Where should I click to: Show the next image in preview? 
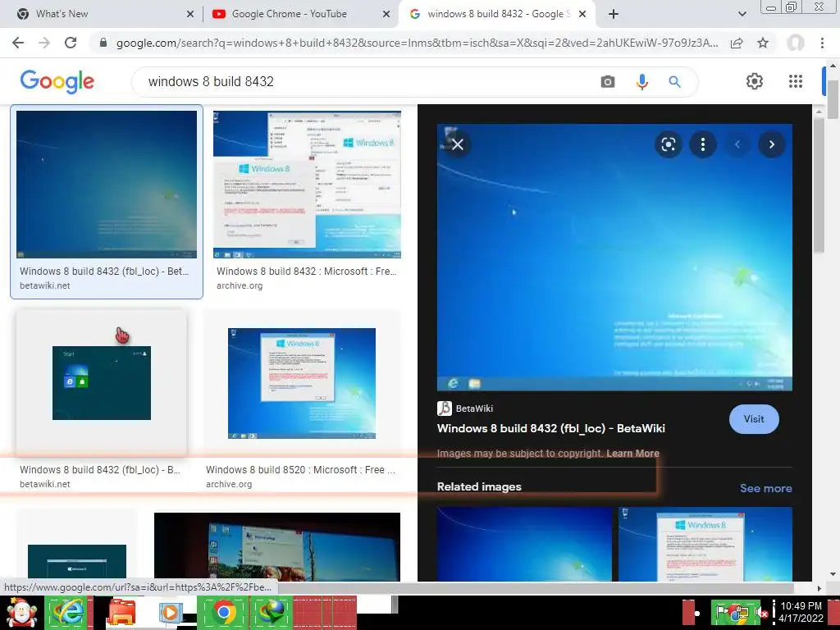[x=771, y=144]
